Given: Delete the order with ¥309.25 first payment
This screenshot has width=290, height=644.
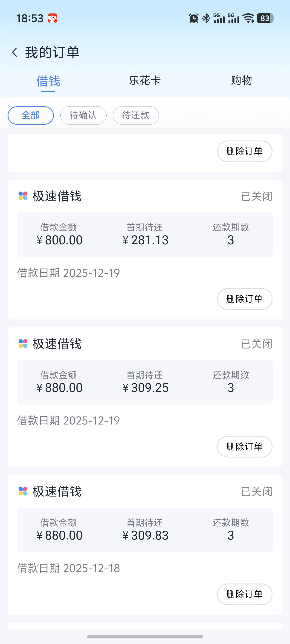Looking at the screenshot, I should (x=244, y=446).
